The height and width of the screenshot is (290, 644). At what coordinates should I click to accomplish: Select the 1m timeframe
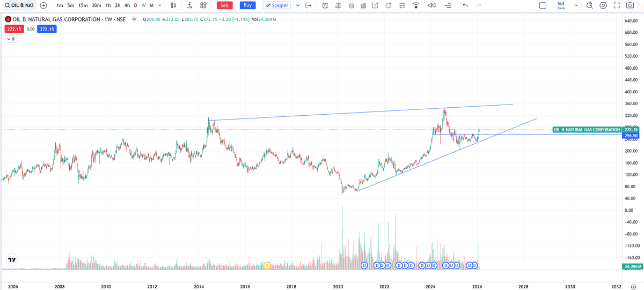coord(60,5)
